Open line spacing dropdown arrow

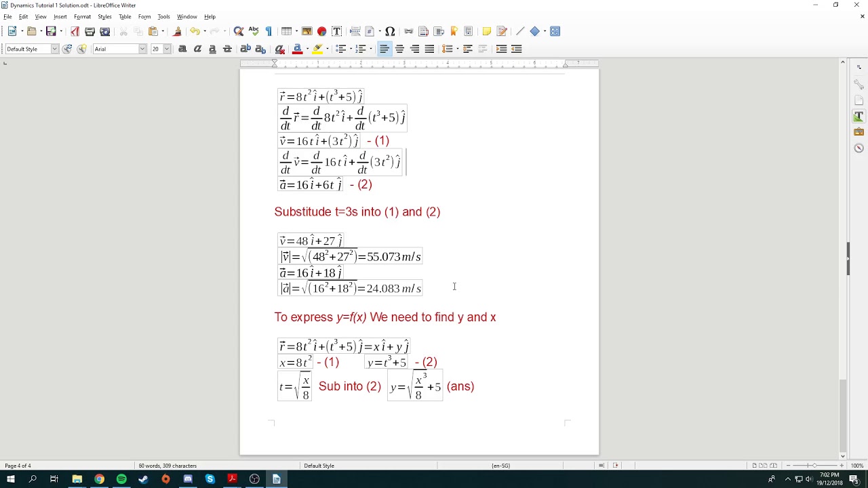[x=456, y=49]
